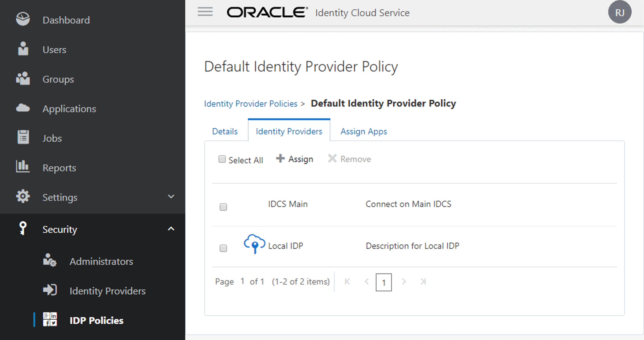Open IDP Policies under Security
Viewport: 644px width, 340px height.
96,321
